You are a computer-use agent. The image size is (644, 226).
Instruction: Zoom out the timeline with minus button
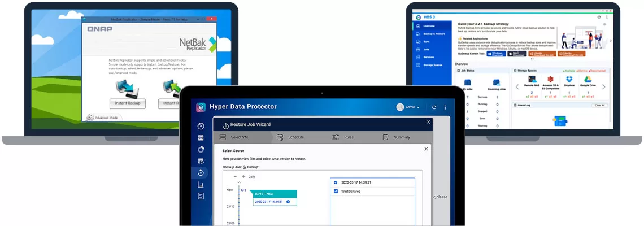[235, 177]
